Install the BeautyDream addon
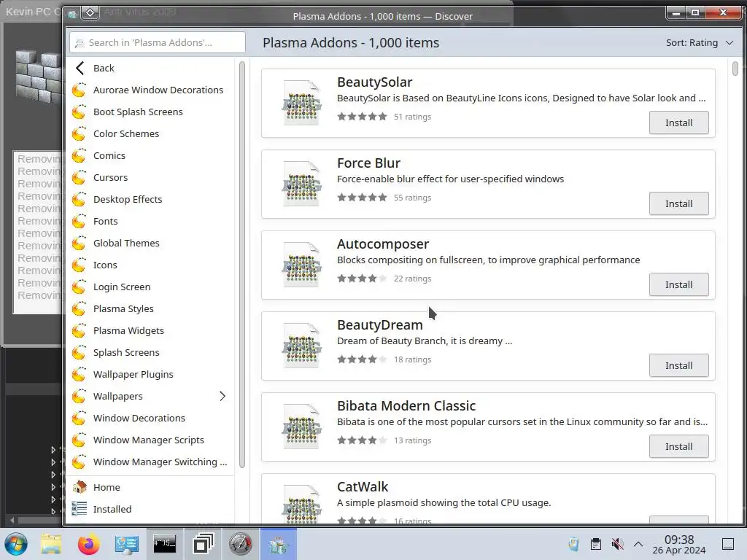 [678, 366]
